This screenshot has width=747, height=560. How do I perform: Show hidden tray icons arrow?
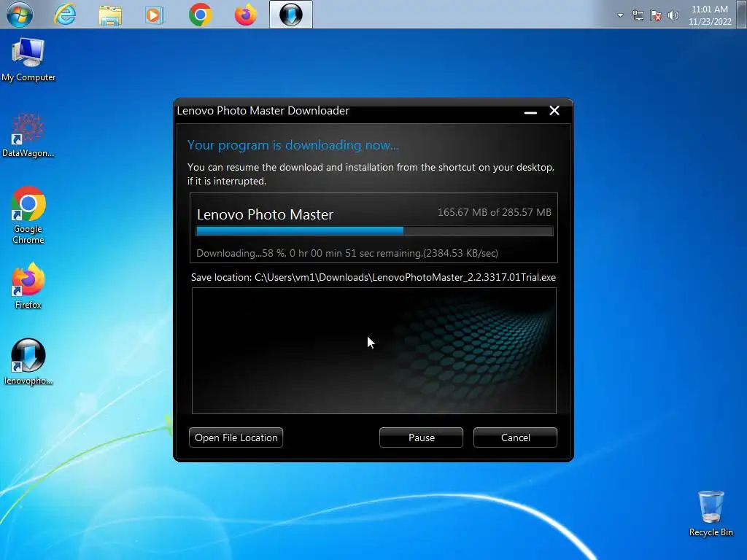(620, 15)
